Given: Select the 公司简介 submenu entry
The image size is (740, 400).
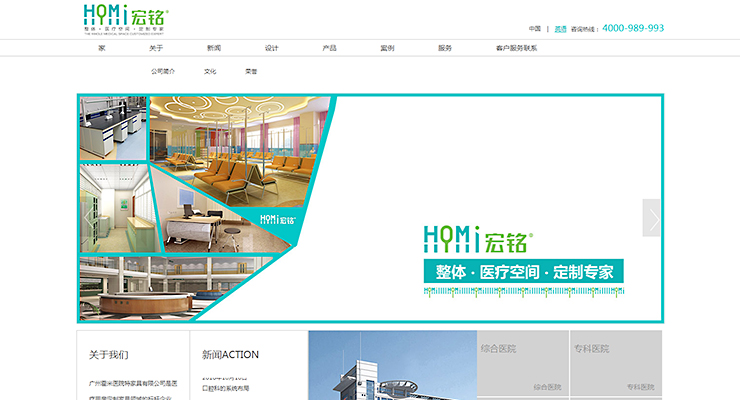Looking at the screenshot, I should [163, 72].
